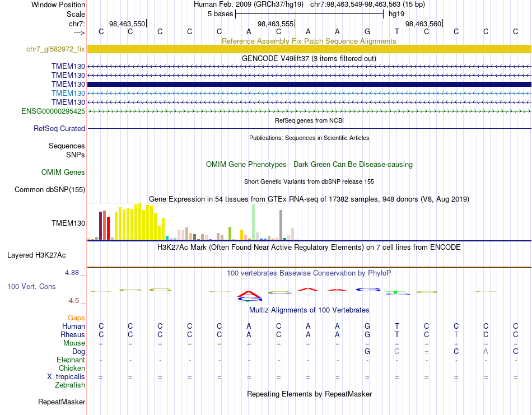This screenshot has width=532, height=415.
Task: Click the green ENSG00000295425 arrow line
Action: [x=309, y=111]
